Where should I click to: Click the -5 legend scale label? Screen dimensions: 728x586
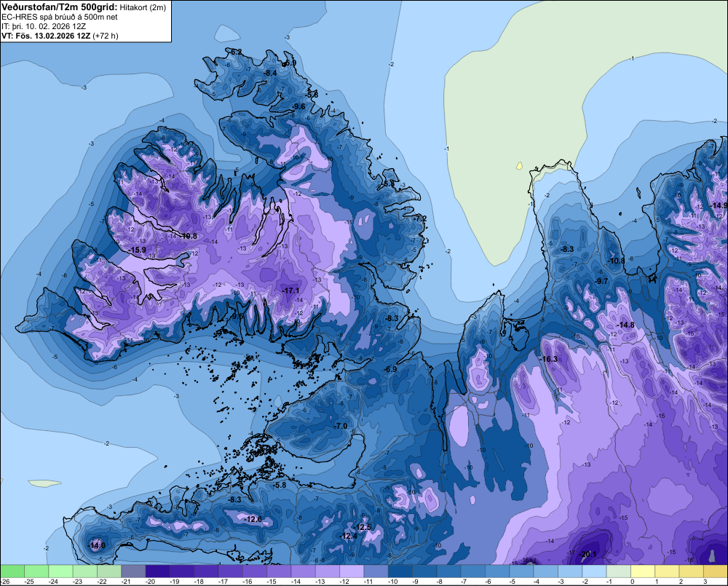point(512,582)
